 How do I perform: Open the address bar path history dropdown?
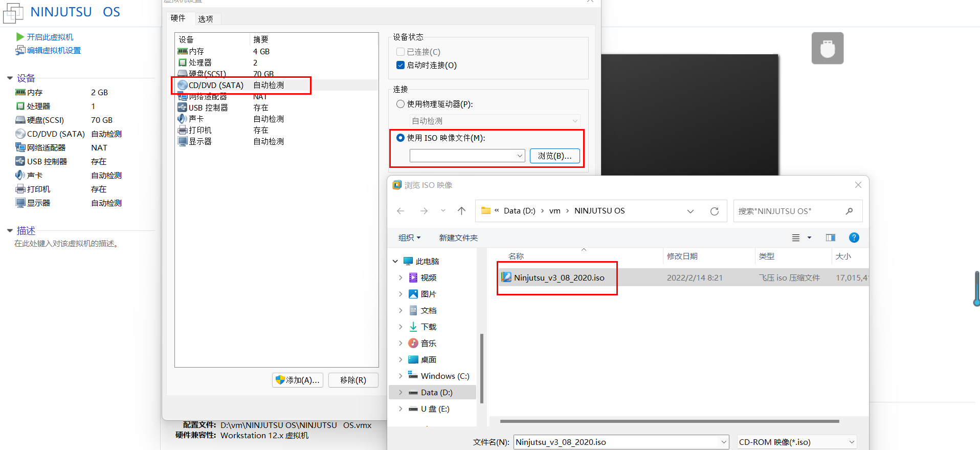pos(690,211)
